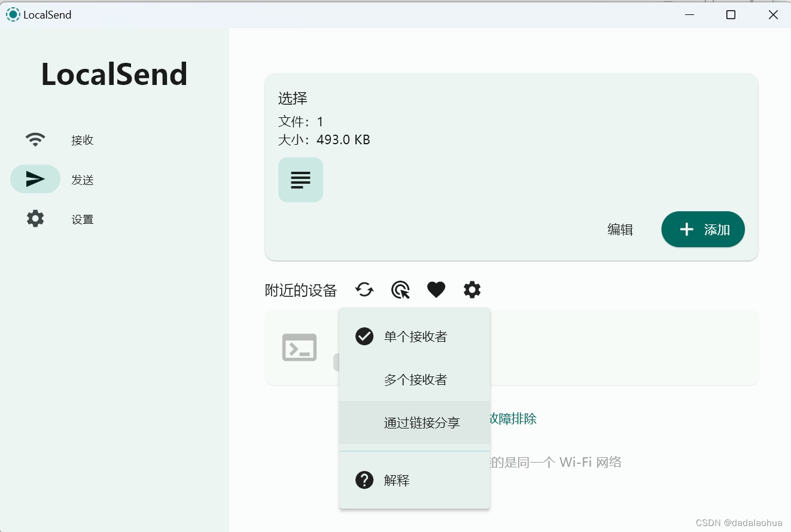Select 单个接收者 in the send mode menu
The height and width of the screenshot is (532, 791).
coord(415,336)
